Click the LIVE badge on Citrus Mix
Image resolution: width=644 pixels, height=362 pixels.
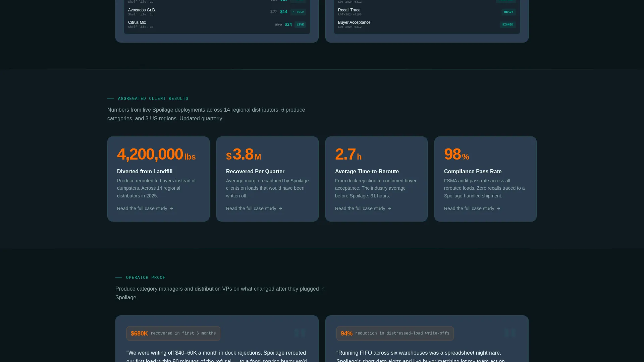(x=300, y=24)
